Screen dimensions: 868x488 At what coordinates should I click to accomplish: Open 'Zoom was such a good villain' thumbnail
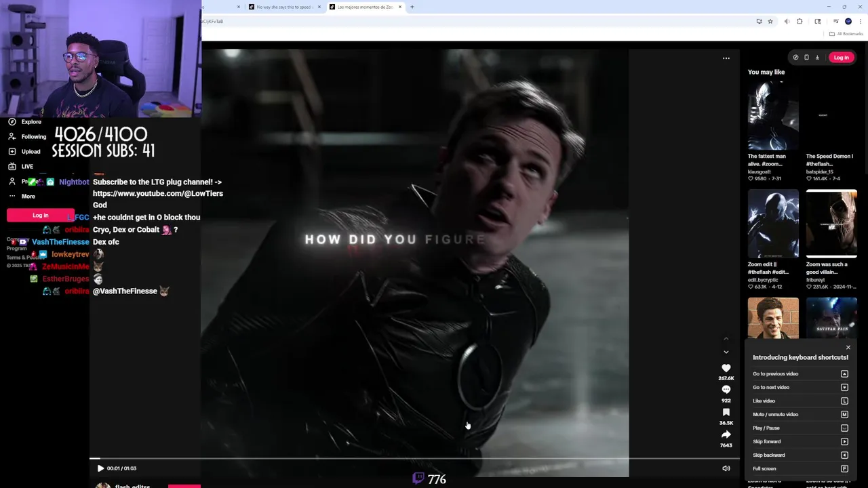[x=831, y=224]
